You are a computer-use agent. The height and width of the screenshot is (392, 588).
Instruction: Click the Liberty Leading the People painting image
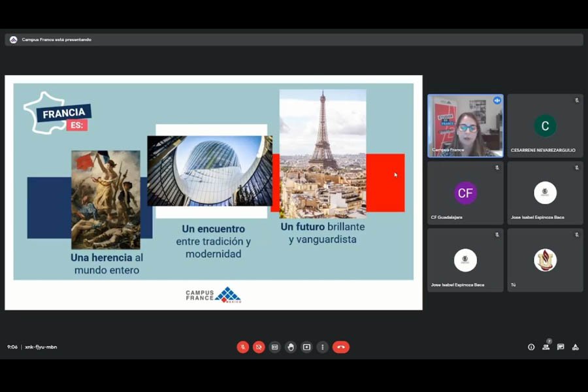coord(106,200)
